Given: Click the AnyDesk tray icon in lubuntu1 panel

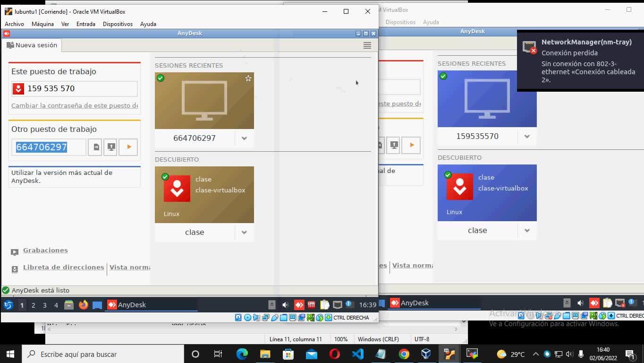Looking at the screenshot, I should [x=299, y=305].
